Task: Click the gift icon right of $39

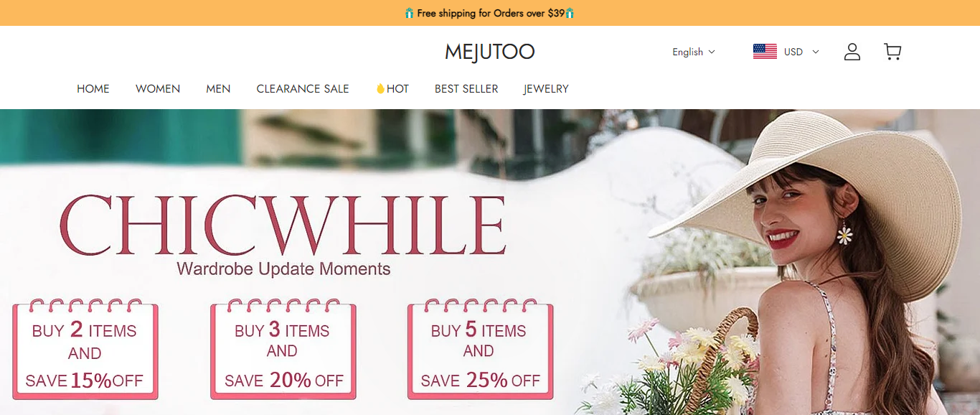Action: coord(570,13)
